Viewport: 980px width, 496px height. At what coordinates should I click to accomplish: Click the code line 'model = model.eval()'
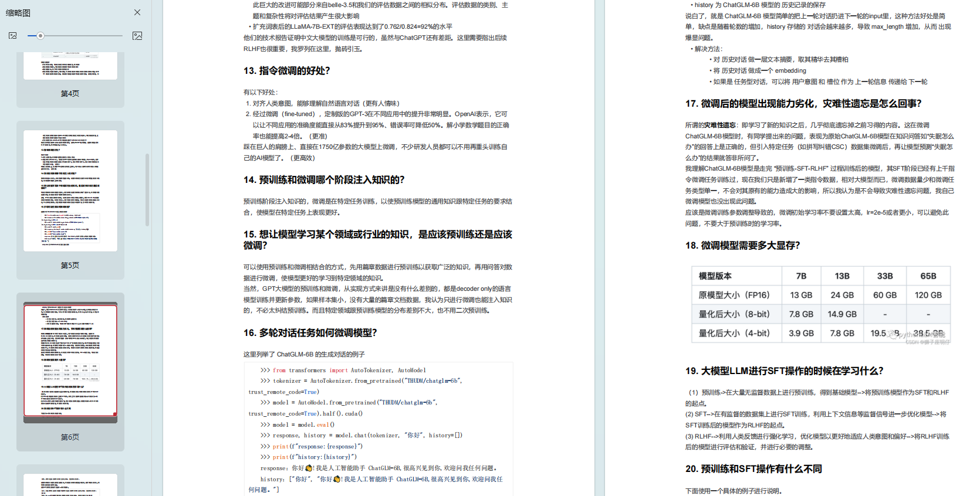point(298,425)
